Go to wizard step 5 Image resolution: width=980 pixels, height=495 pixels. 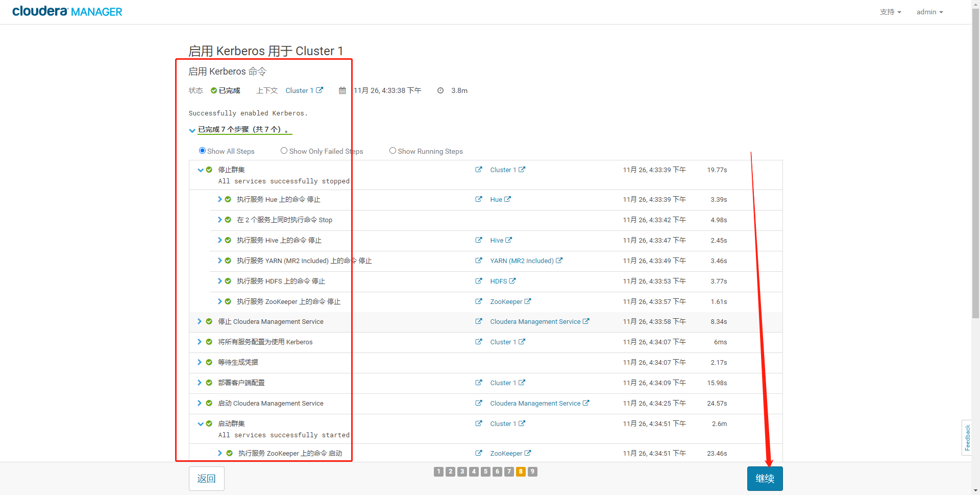point(485,472)
